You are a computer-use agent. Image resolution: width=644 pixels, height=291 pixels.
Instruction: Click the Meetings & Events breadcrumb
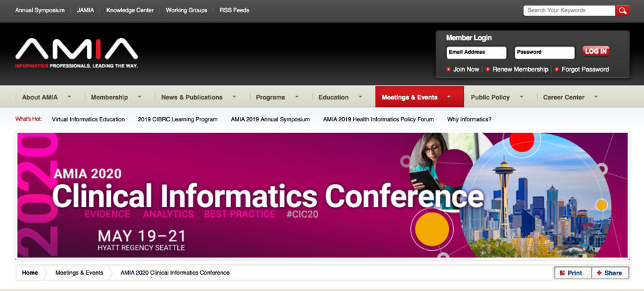[79, 273]
